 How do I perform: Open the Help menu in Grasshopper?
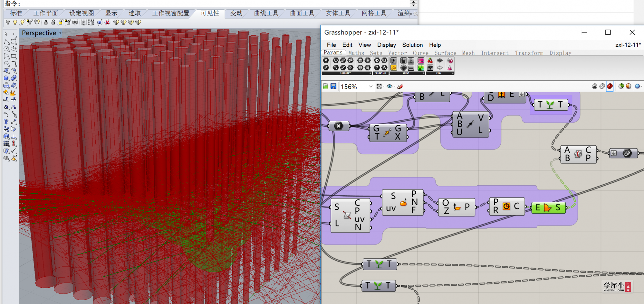pyautogui.click(x=435, y=45)
